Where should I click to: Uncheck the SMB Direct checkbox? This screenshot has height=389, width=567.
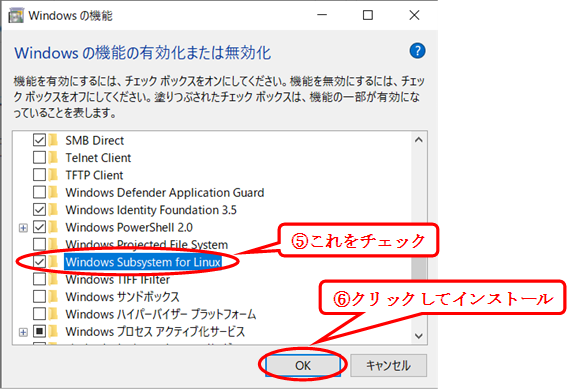[x=39, y=140]
